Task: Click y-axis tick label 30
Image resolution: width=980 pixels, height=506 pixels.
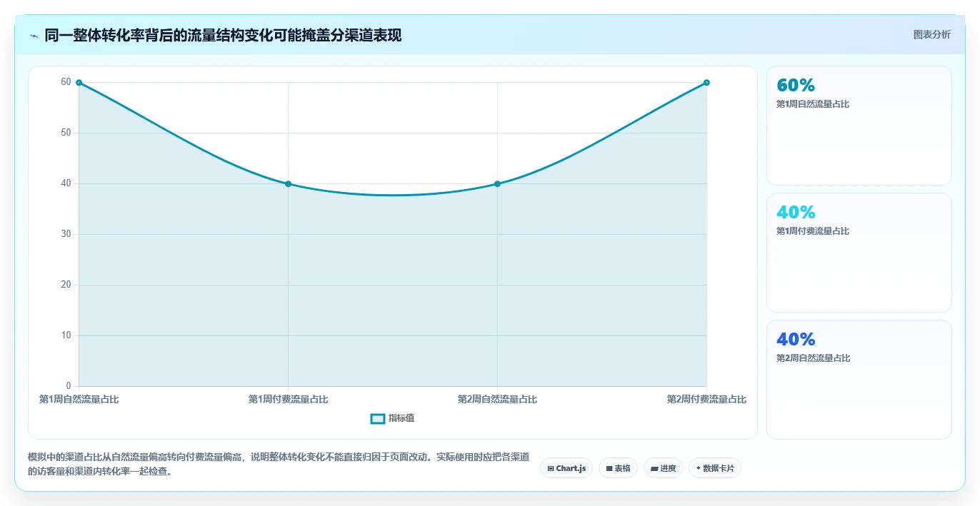Action: [66, 234]
